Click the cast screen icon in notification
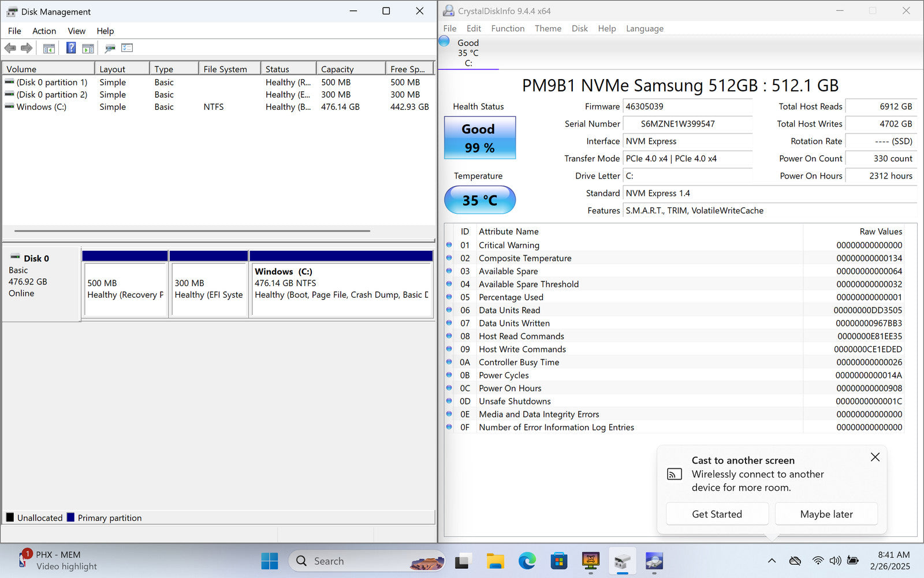Screen dimensions: 924x578 coord(674,474)
